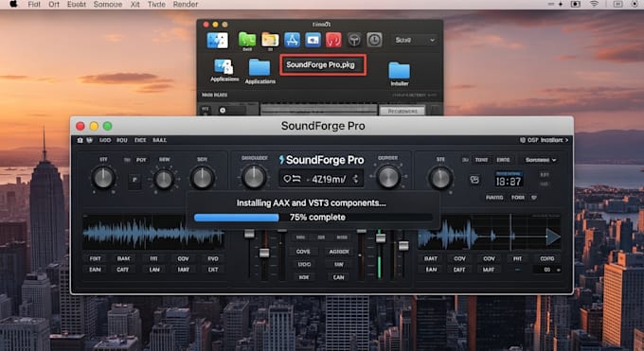
Task: Click the Wi-Fi status icon in the menu bar
Action: pos(594,4)
